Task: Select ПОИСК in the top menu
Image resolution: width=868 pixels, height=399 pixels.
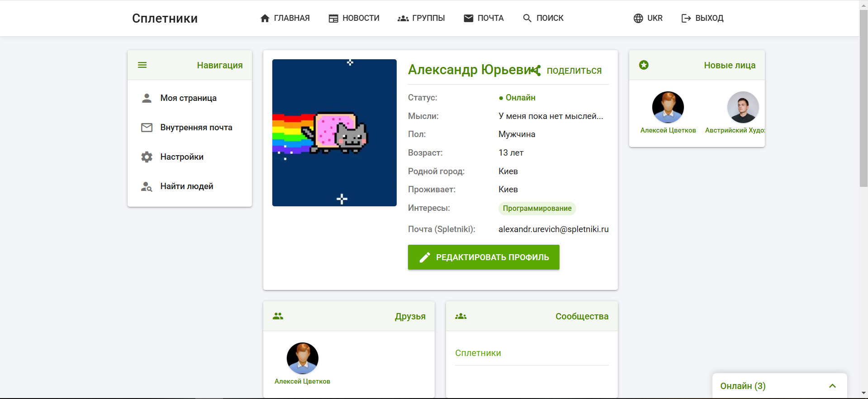Action: tap(543, 18)
